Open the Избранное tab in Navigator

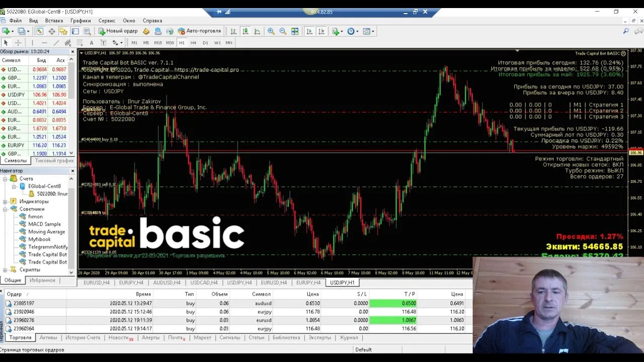click(x=42, y=280)
